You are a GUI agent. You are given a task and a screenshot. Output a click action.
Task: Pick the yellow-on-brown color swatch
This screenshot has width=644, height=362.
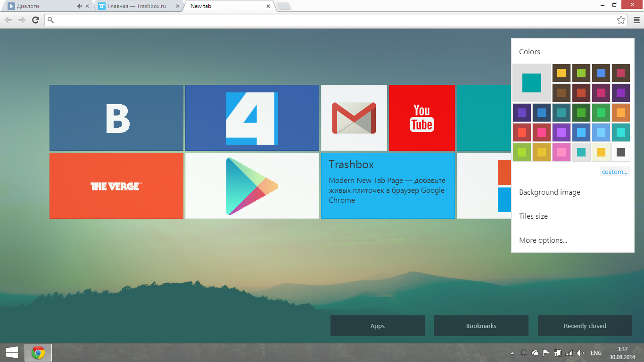coord(561,73)
